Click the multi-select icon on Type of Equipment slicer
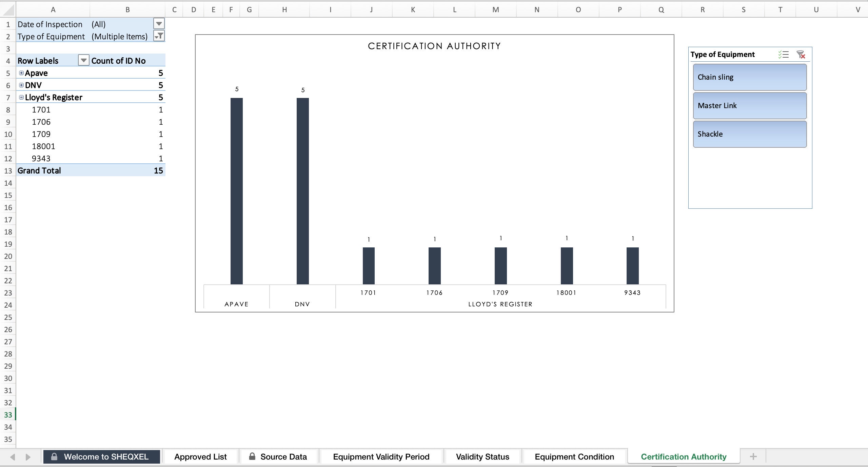The width and height of the screenshot is (868, 467). (x=784, y=54)
